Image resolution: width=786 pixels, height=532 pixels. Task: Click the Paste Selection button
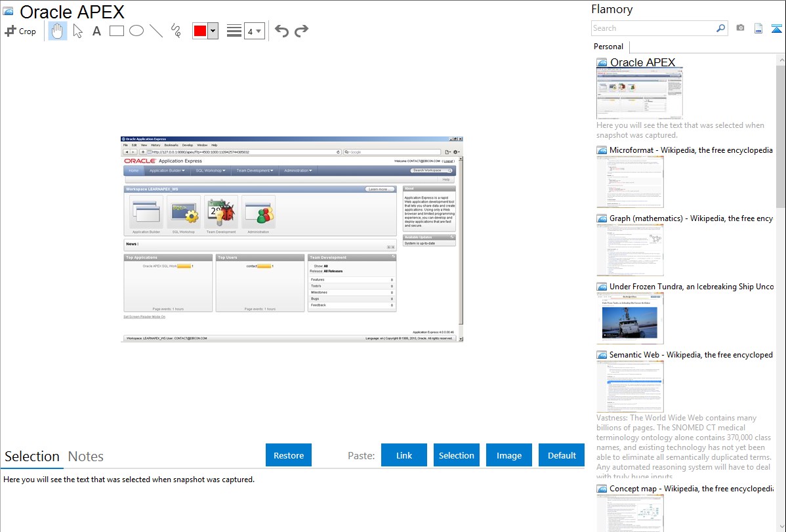pyautogui.click(x=457, y=455)
